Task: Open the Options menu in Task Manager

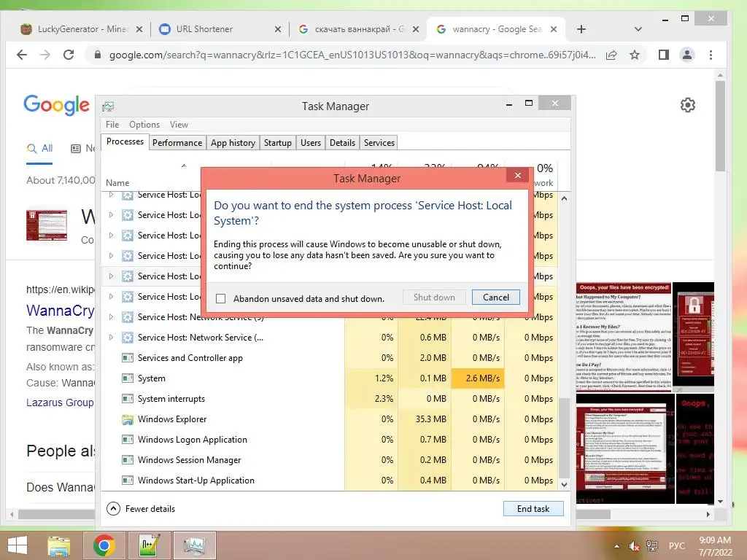Action: pyautogui.click(x=144, y=124)
